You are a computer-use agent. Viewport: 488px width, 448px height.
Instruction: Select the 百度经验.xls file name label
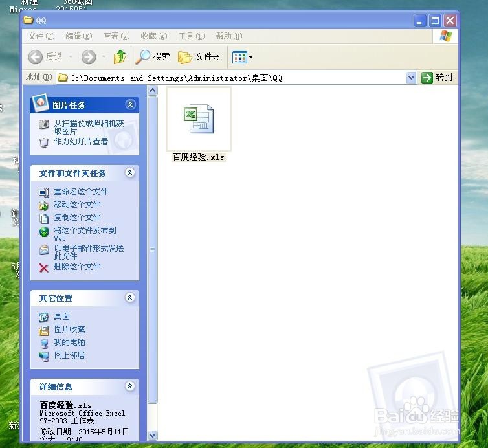[199, 157]
